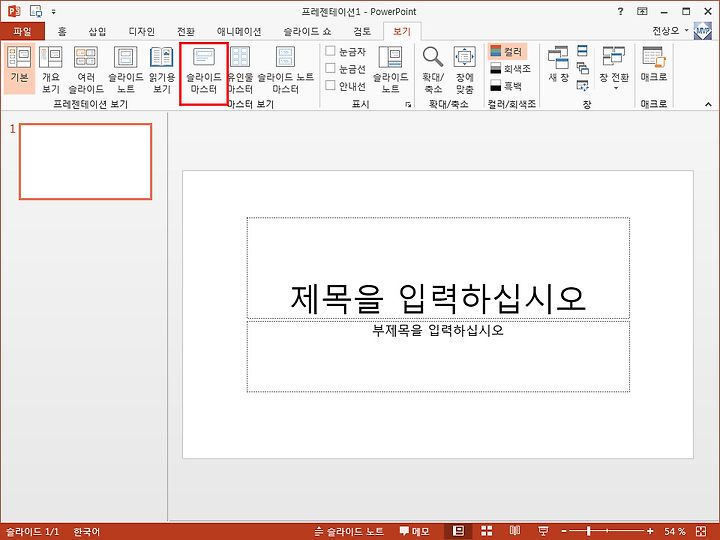Open 확대/축소 zoom dialog
720x540 pixels.
433,69
